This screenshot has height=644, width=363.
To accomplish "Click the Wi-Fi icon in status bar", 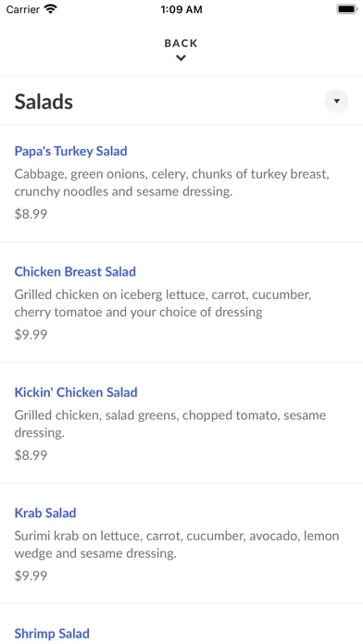I will point(51,9).
